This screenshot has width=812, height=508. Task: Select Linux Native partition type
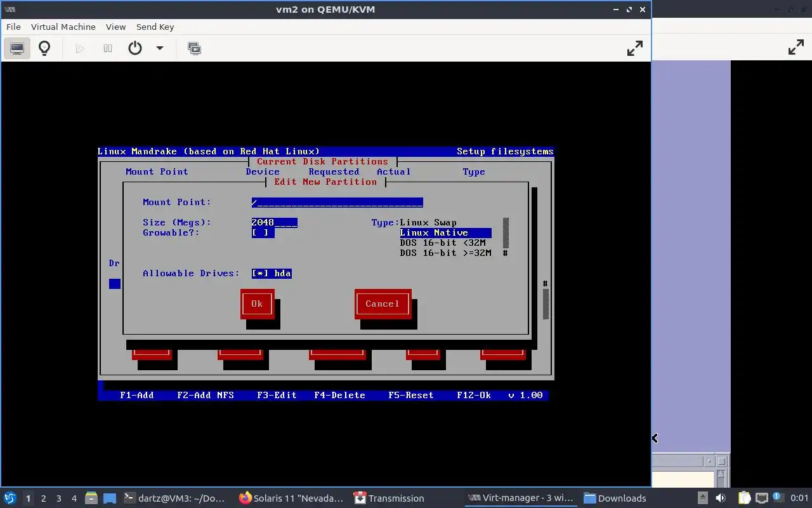(x=445, y=232)
